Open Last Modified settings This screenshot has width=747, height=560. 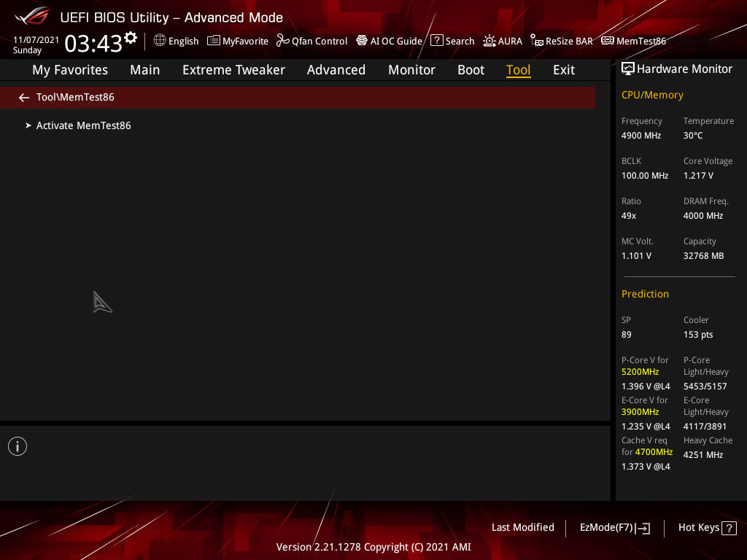coord(522,527)
